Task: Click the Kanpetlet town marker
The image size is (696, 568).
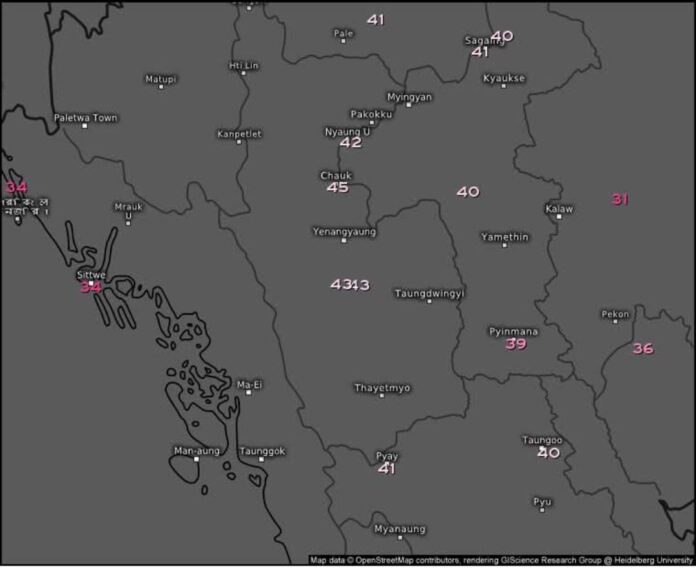Action: [239, 142]
